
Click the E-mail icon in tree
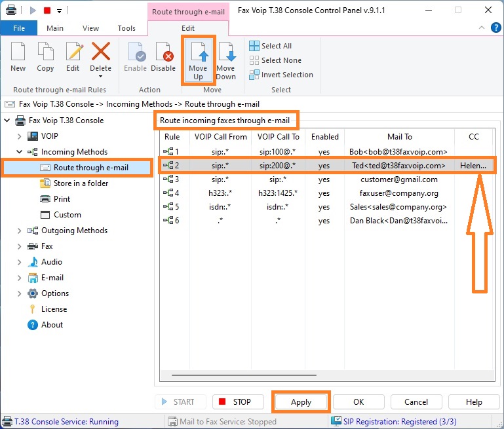tap(33, 278)
